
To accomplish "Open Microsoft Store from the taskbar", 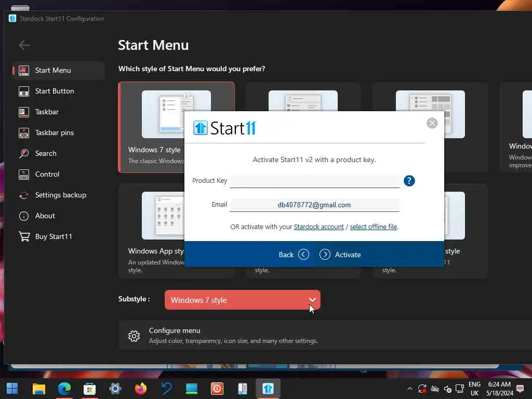I will coord(89,389).
